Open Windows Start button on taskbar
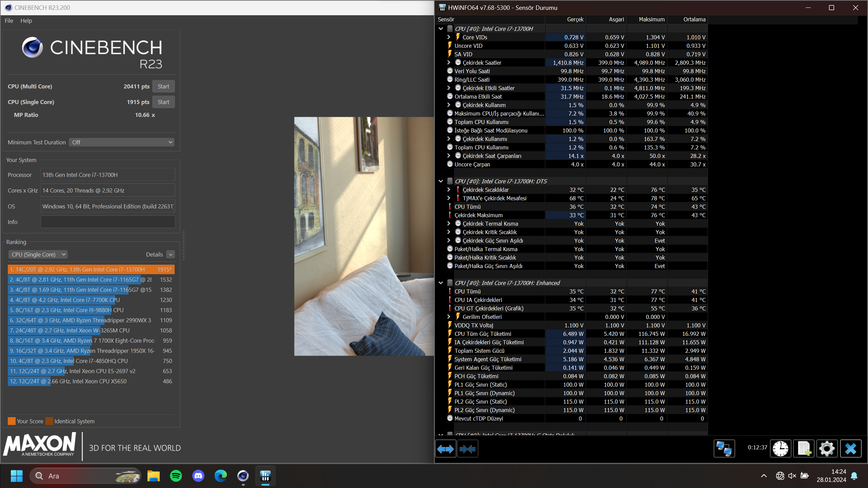The width and height of the screenshot is (868, 488). click(x=17, y=476)
